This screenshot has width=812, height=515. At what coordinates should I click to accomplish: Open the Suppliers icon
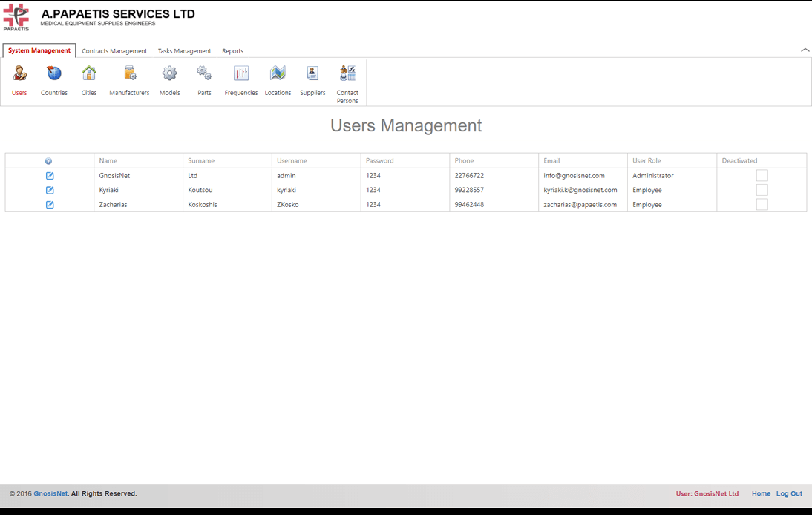(312, 74)
